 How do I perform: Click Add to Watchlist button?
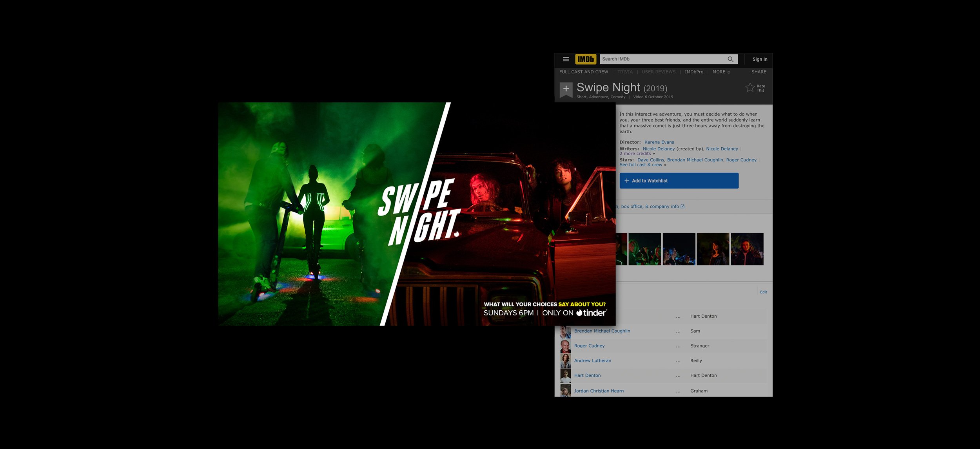679,181
